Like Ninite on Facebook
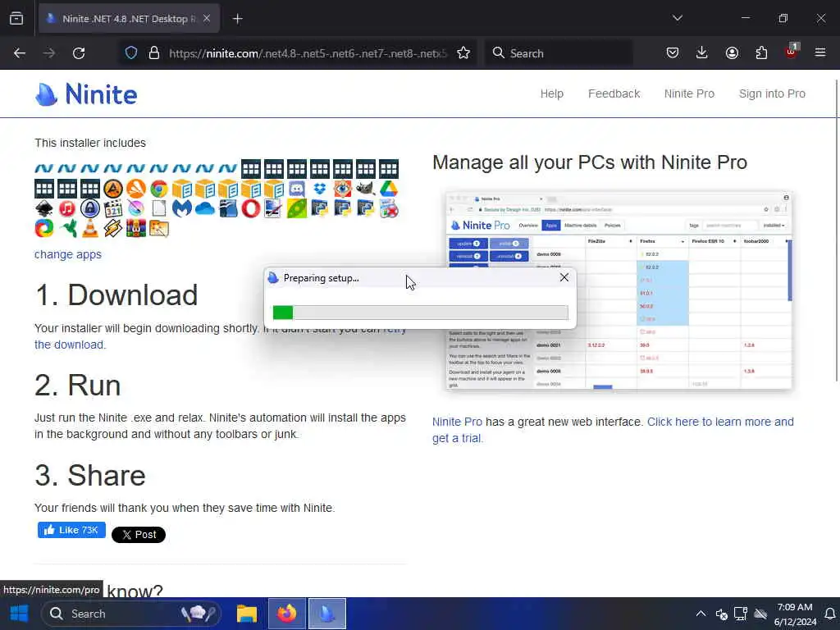840x630 pixels. 71,530
